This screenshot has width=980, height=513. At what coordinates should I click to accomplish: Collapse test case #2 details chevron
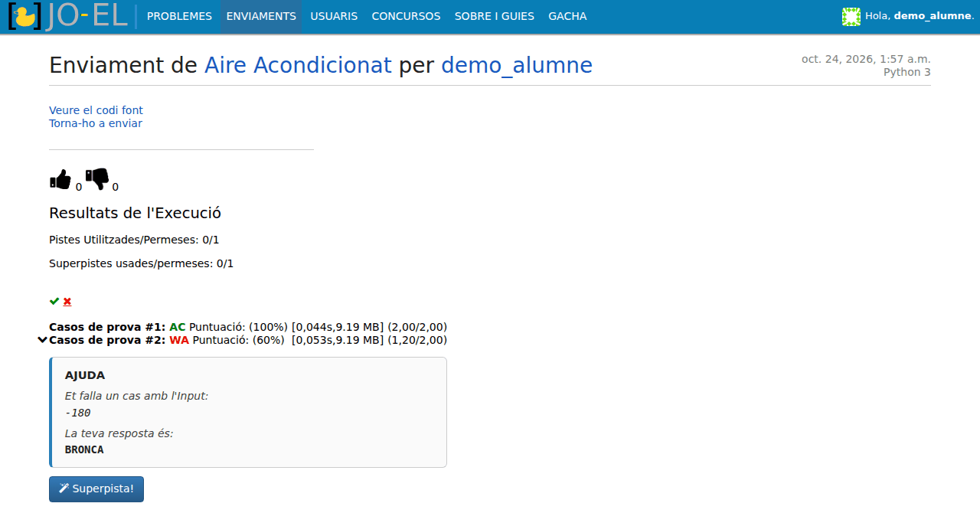[x=43, y=340]
